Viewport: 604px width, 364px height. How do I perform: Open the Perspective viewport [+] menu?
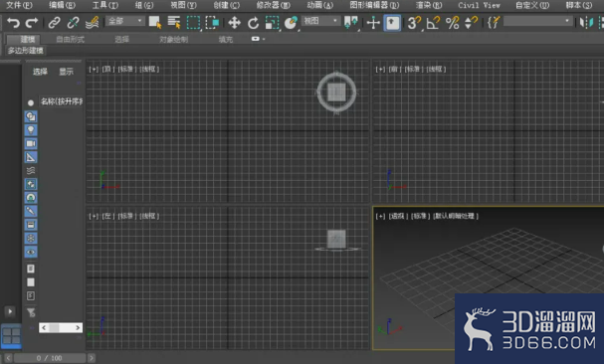click(380, 216)
